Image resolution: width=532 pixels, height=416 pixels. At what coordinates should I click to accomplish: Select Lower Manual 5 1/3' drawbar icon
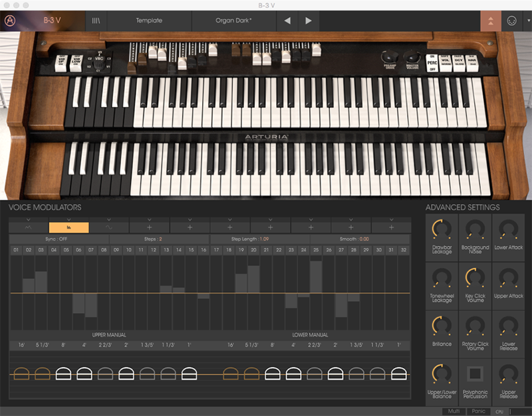pyautogui.click(x=252, y=373)
